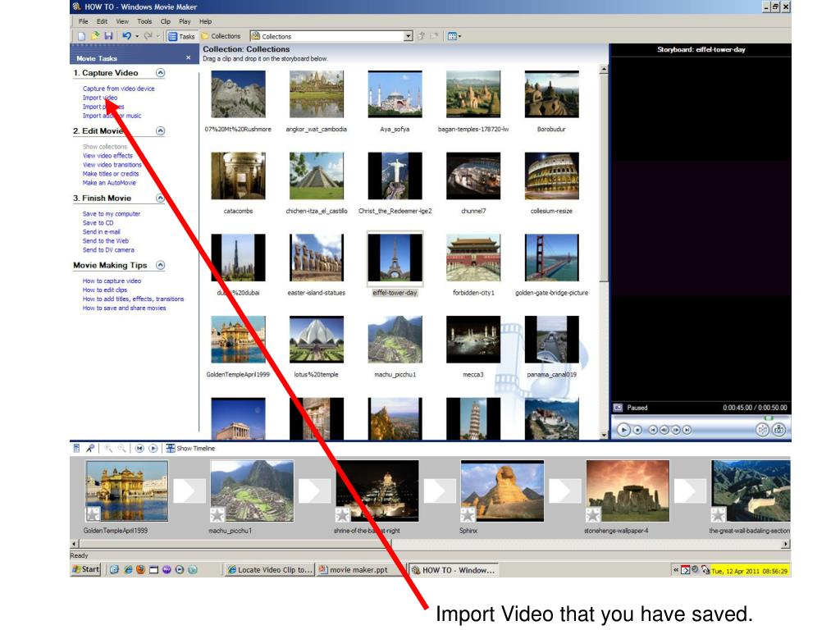Click Stop button in preview monitor

point(637,430)
